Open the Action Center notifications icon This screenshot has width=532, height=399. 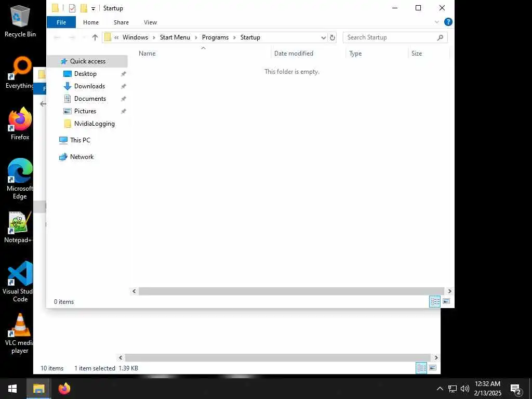click(516, 389)
